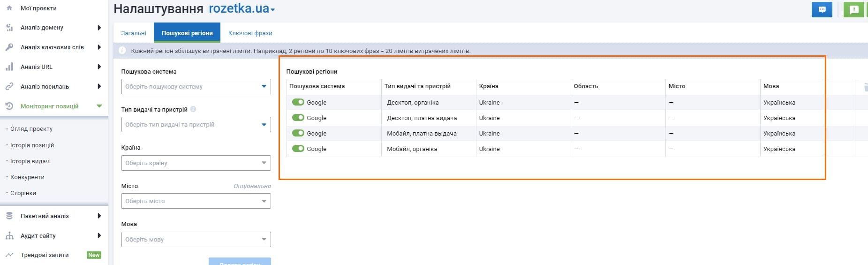Open the blue chat message icon
Viewport: 868px width, 265px height.
click(822, 9)
